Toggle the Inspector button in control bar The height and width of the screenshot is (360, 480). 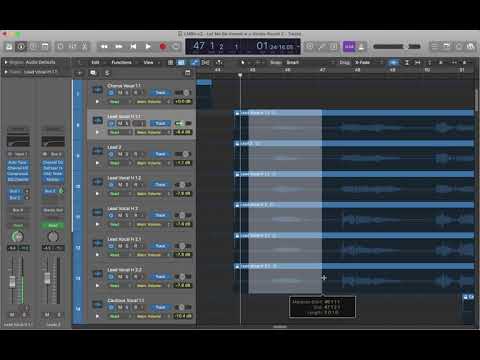point(21,47)
